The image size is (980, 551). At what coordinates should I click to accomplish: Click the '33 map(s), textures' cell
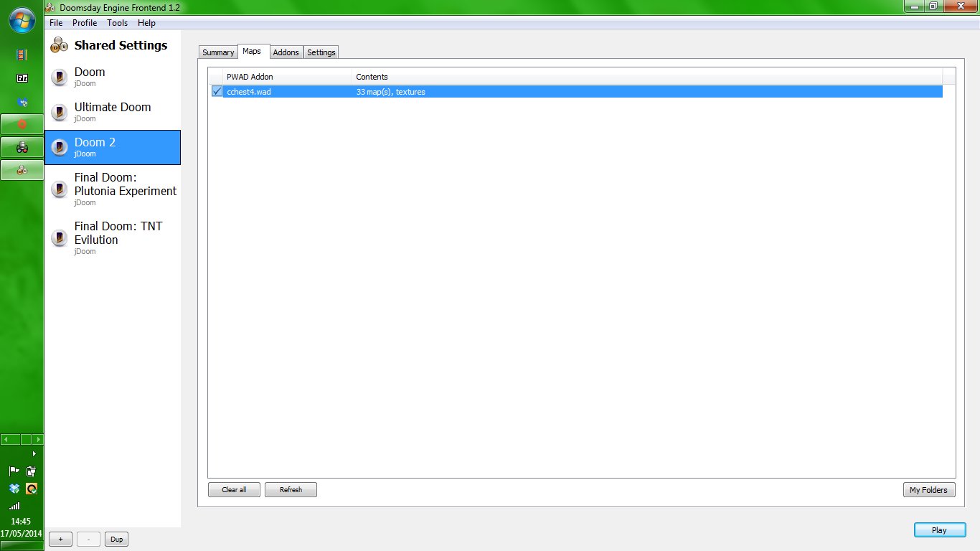390,92
